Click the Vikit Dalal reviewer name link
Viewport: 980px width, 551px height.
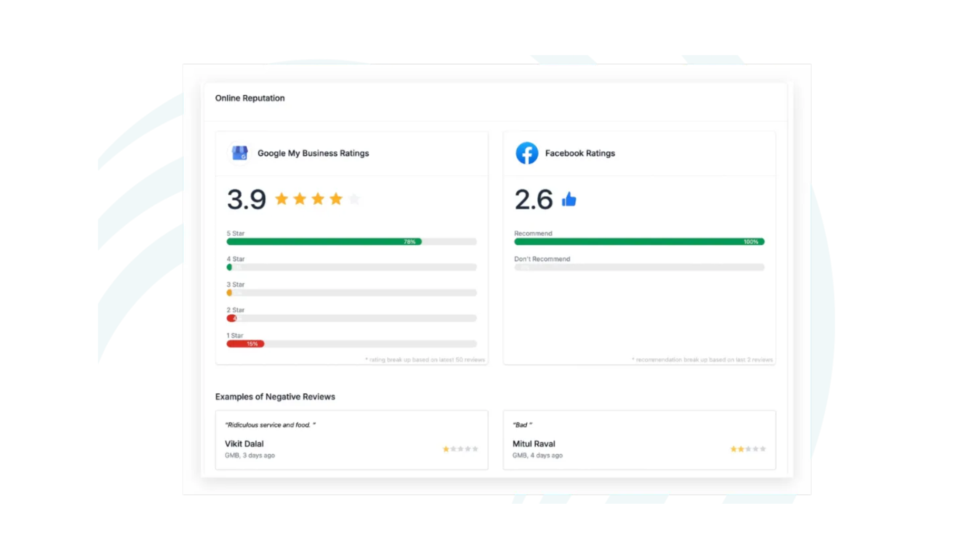click(244, 443)
